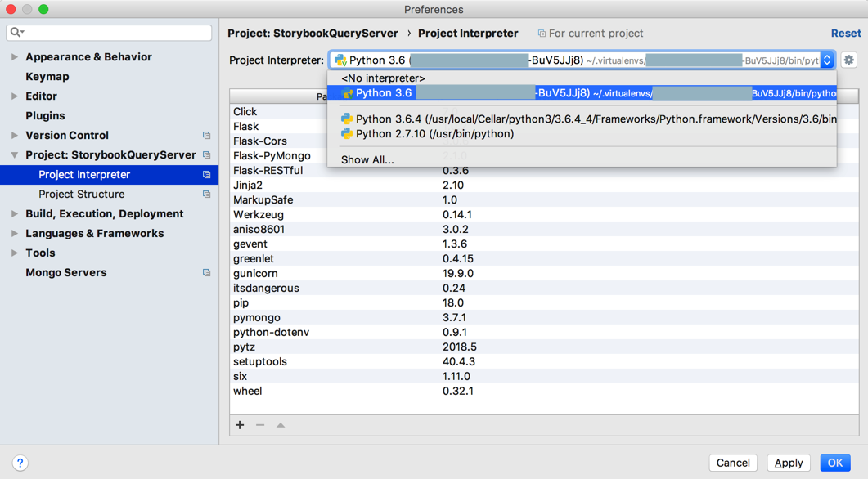Click project-level icon next to Version Control
Screen dimensions: 868x479
206,136
